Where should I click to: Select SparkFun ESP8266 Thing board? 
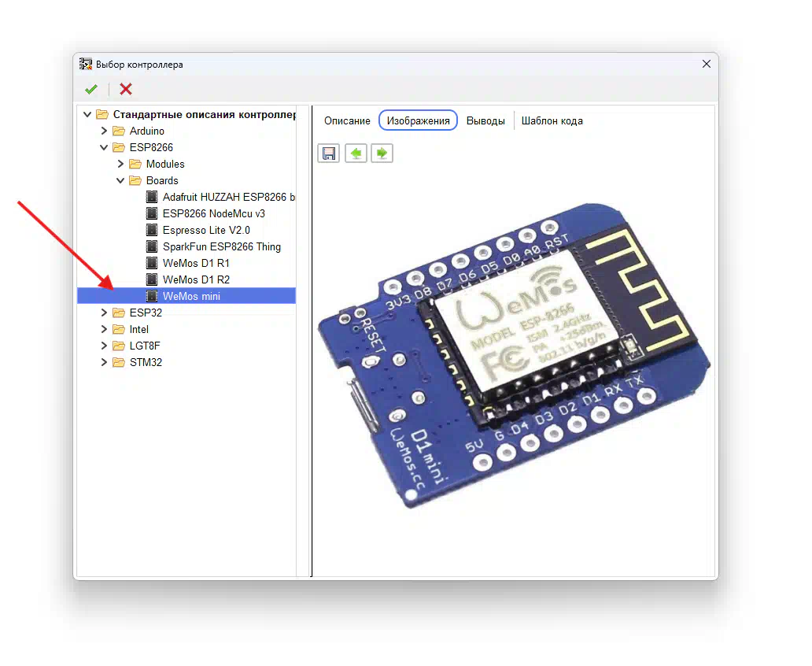click(x=222, y=246)
